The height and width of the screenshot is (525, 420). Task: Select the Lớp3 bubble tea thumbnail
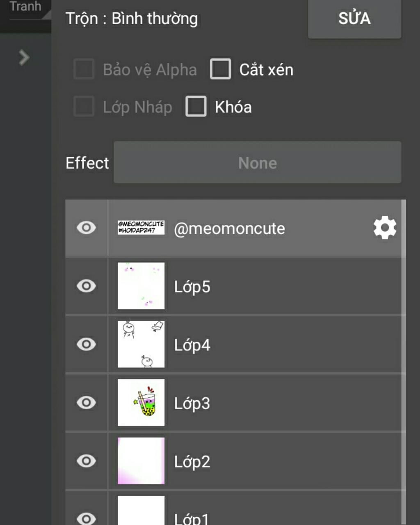pos(141,402)
